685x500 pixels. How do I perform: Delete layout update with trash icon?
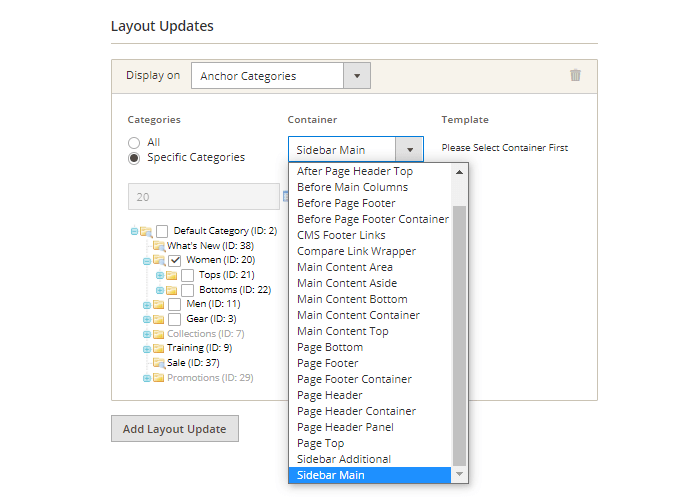pos(575,75)
